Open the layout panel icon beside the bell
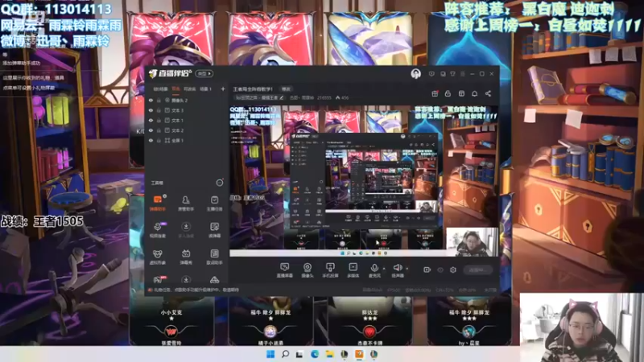Viewport: 644px width, 362px height. pos(461,93)
